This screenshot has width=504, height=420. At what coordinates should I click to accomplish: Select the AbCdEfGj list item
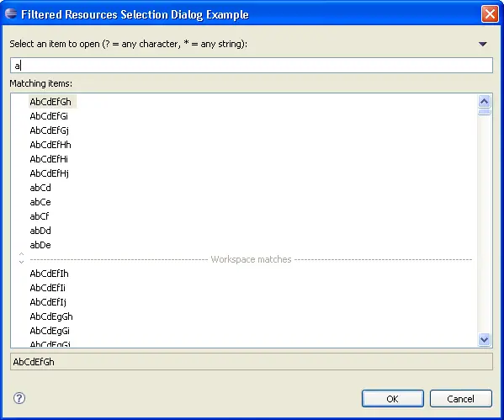coord(49,130)
